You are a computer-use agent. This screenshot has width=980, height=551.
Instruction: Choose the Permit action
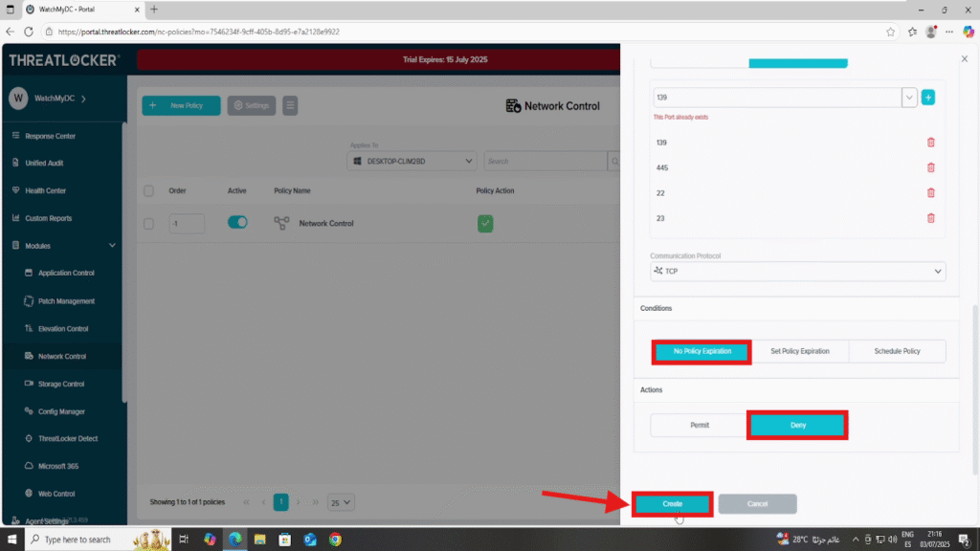[x=700, y=425]
